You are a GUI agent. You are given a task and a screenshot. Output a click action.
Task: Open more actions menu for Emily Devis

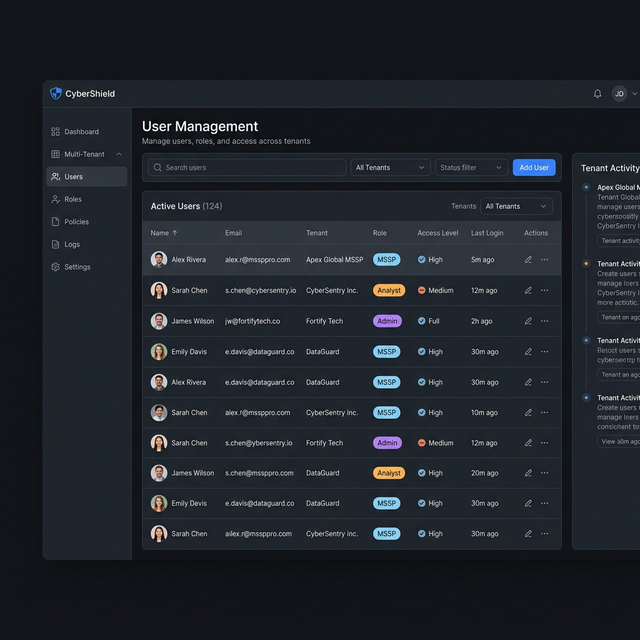pyautogui.click(x=544, y=503)
